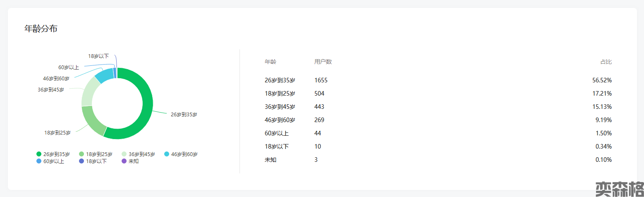644x197 pixels.
Task: Click the 年龄 column header
Action: pyautogui.click(x=271, y=62)
